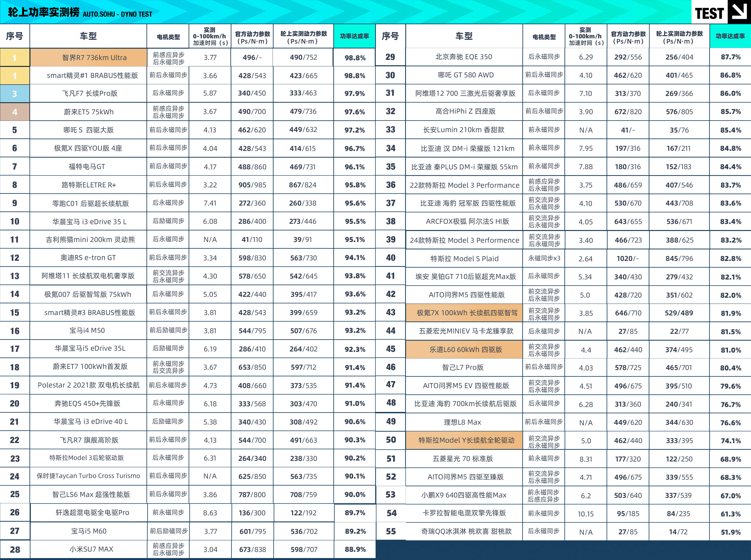Click the left 车型 column header
The image size is (751, 560).
pyautogui.click(x=88, y=36)
